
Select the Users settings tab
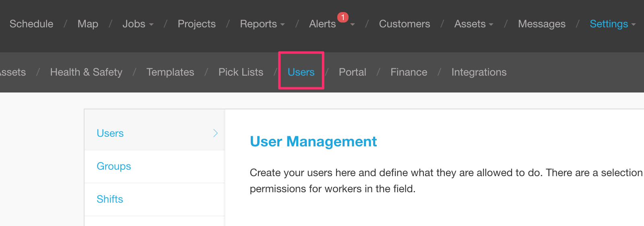301,72
